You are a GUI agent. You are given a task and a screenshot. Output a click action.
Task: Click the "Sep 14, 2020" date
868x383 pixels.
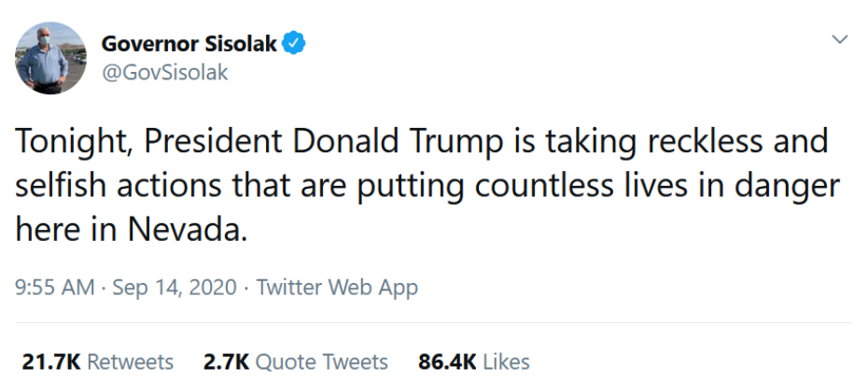172,287
